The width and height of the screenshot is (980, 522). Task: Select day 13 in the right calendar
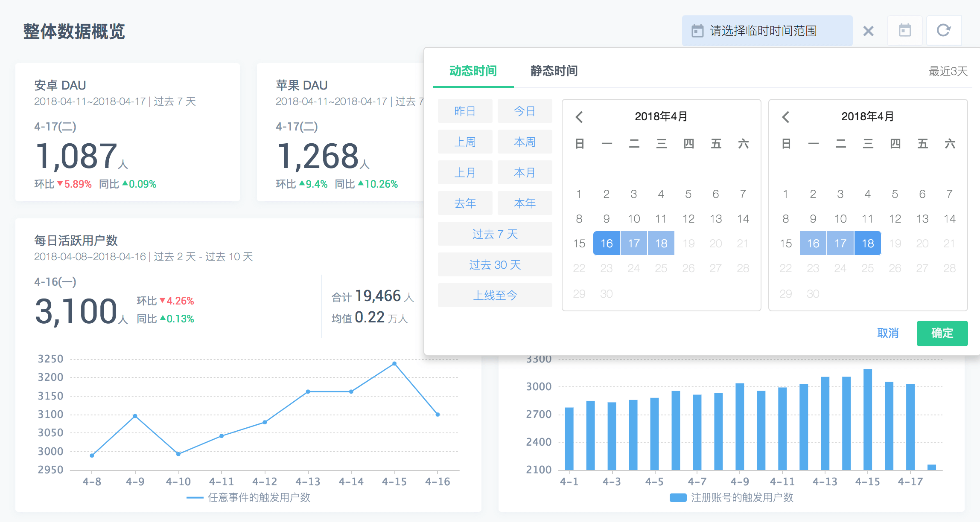pos(922,219)
